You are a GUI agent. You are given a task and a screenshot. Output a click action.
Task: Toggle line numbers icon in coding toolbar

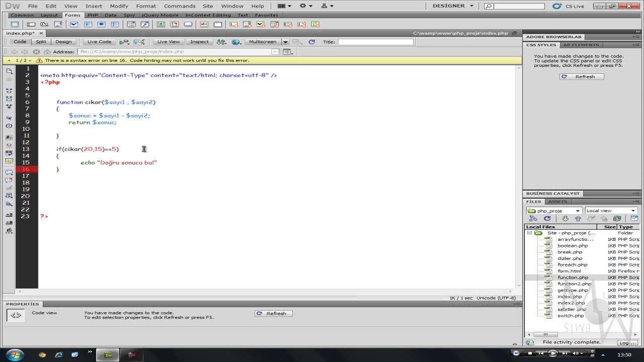coord(9,137)
